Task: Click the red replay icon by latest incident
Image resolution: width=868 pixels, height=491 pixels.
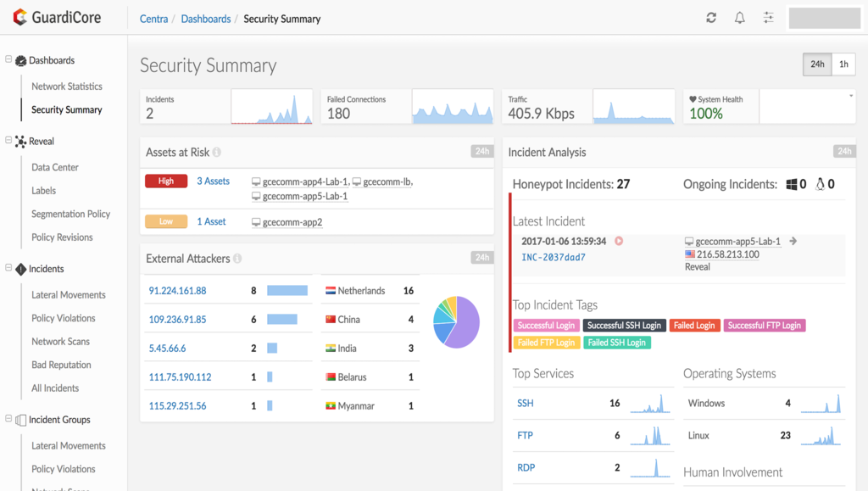Action: pos(619,241)
